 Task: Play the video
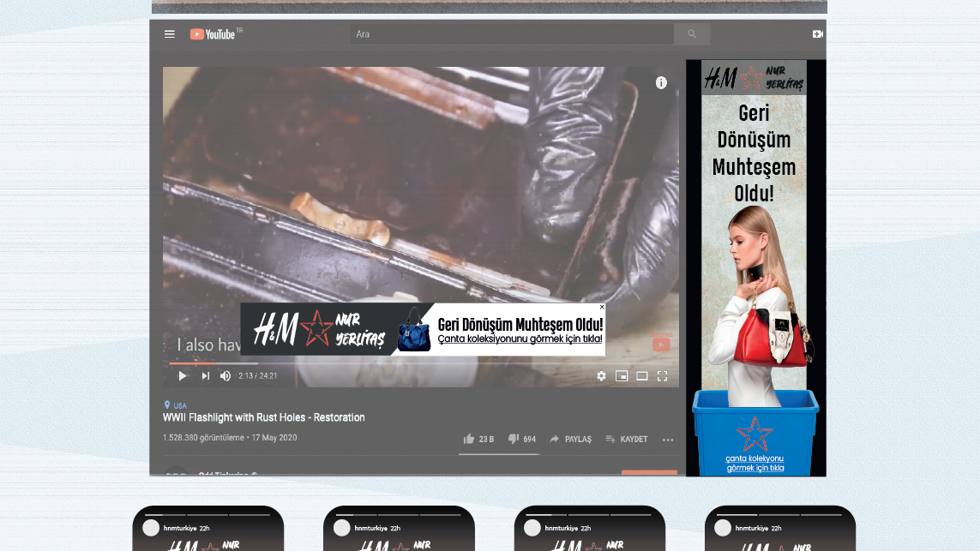coord(182,375)
